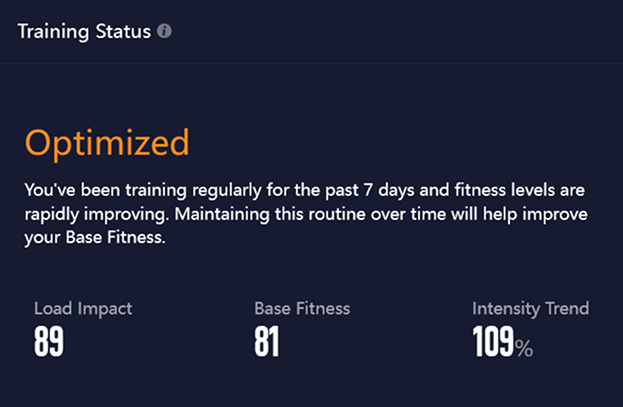Click the percent sign after 109
Viewport: 623px width, 407px height.
point(524,347)
